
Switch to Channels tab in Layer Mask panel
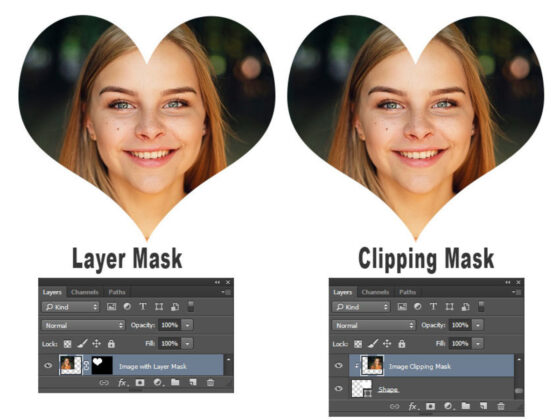tap(85, 292)
